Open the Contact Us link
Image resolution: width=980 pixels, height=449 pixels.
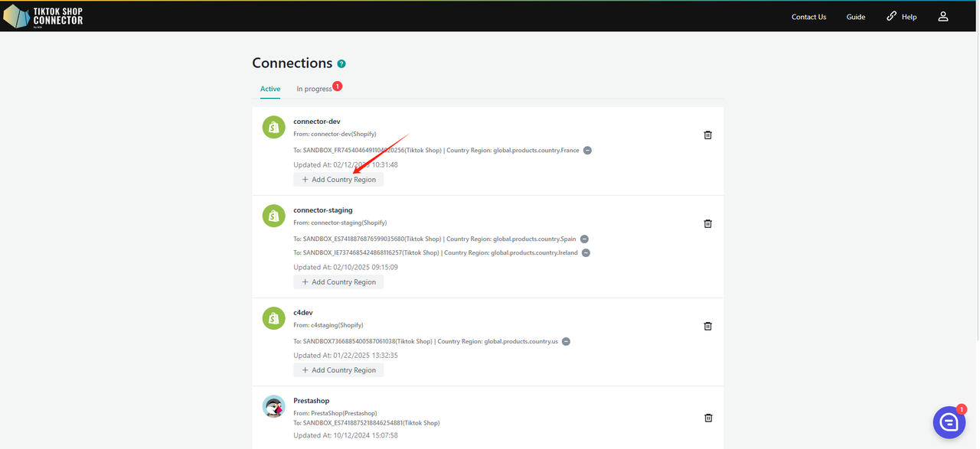tap(808, 17)
